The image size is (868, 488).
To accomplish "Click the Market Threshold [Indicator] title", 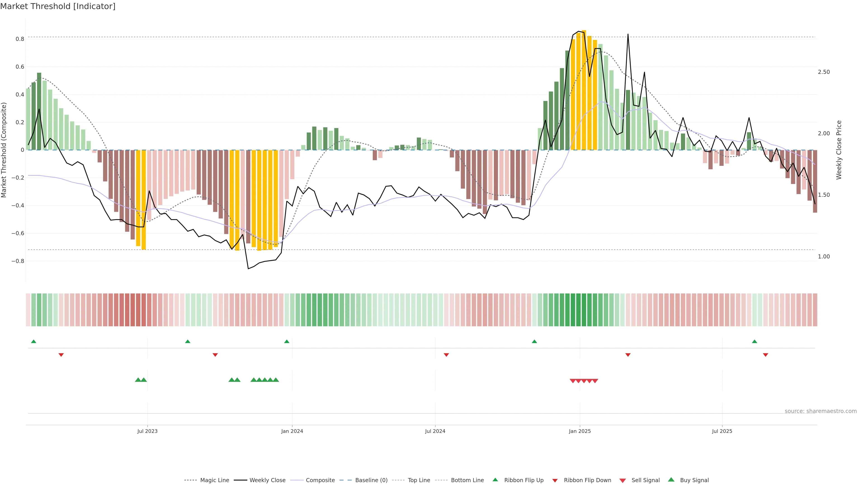I will point(58,6).
